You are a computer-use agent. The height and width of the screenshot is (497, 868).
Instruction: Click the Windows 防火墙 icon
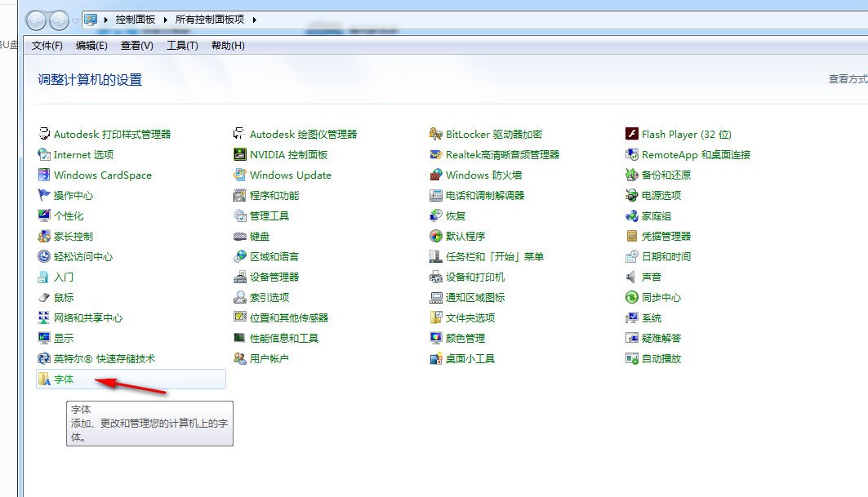tap(436, 175)
